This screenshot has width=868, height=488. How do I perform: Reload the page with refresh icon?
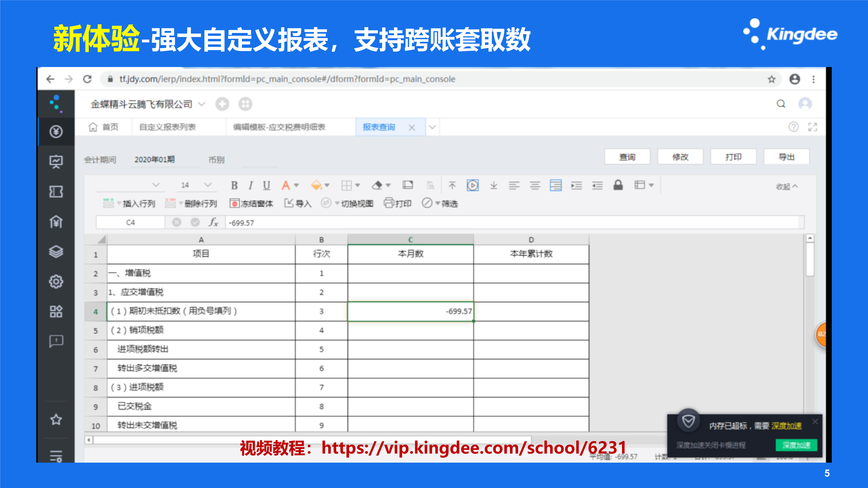tap(87, 79)
